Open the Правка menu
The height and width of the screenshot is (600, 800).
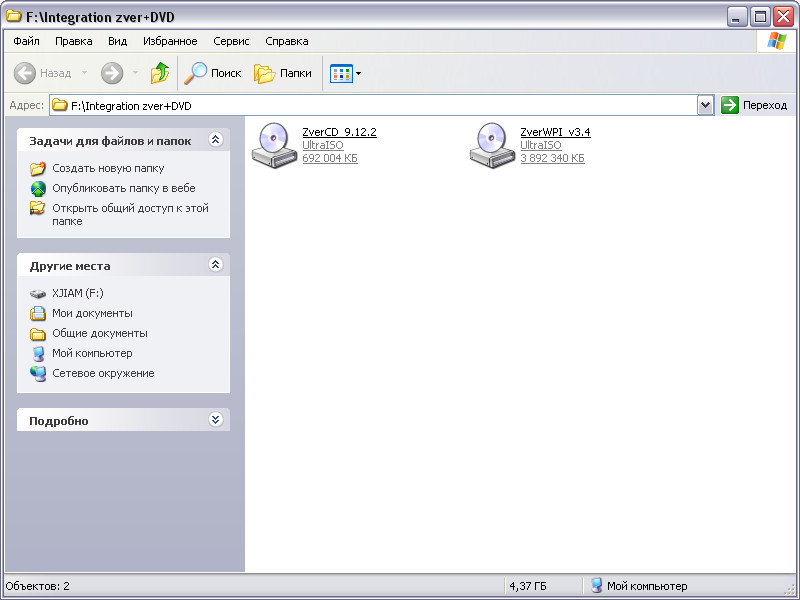tap(73, 41)
